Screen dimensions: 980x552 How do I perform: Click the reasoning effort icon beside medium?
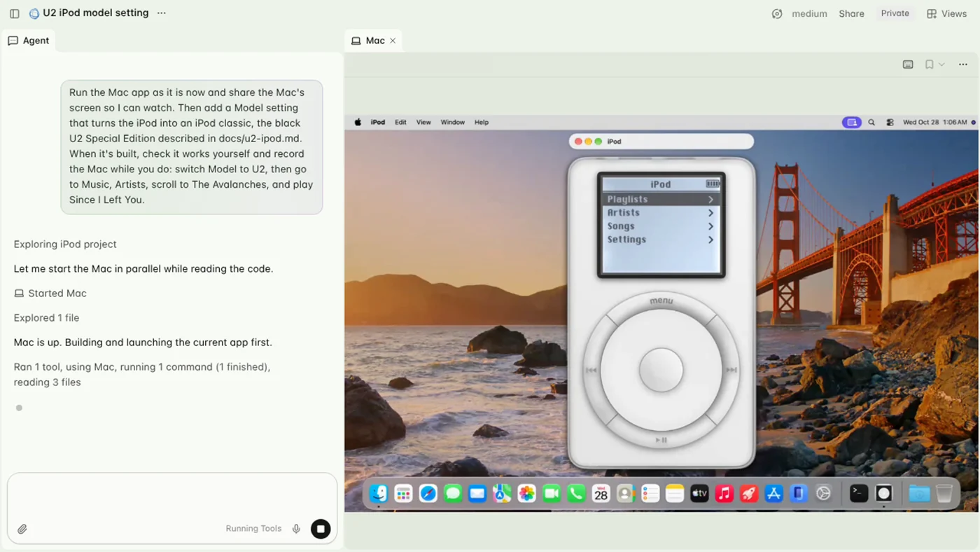777,13
